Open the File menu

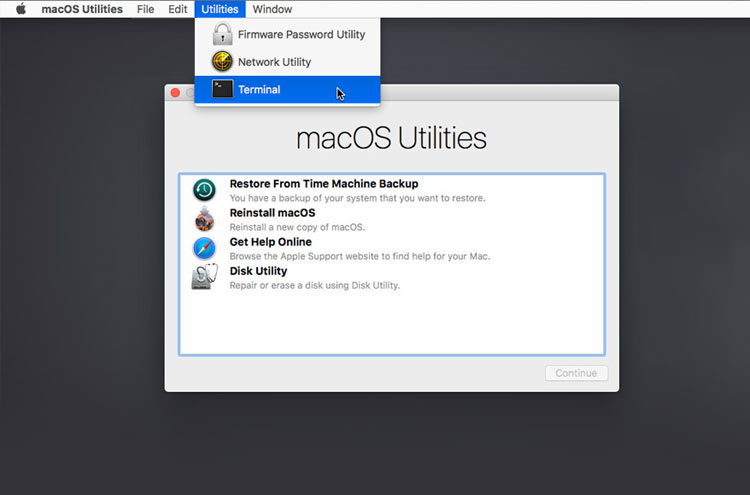[145, 9]
